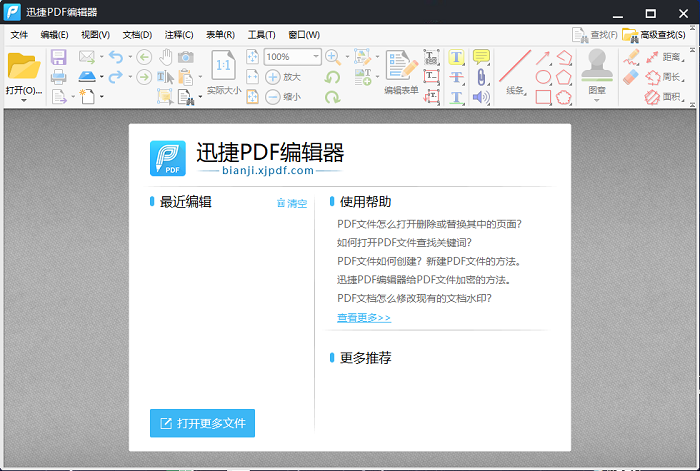Click 高级查找(S) advanced search
The height and width of the screenshot is (471, 700).
click(x=654, y=35)
